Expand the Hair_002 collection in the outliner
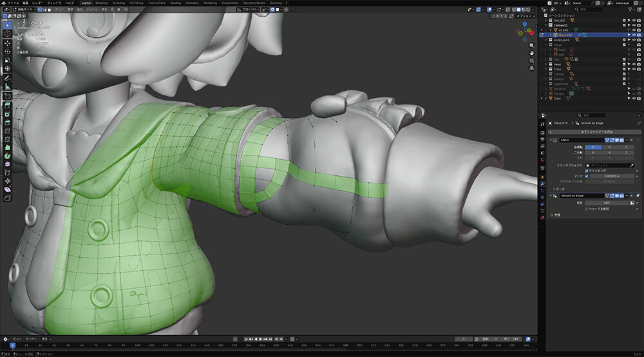 click(545, 20)
